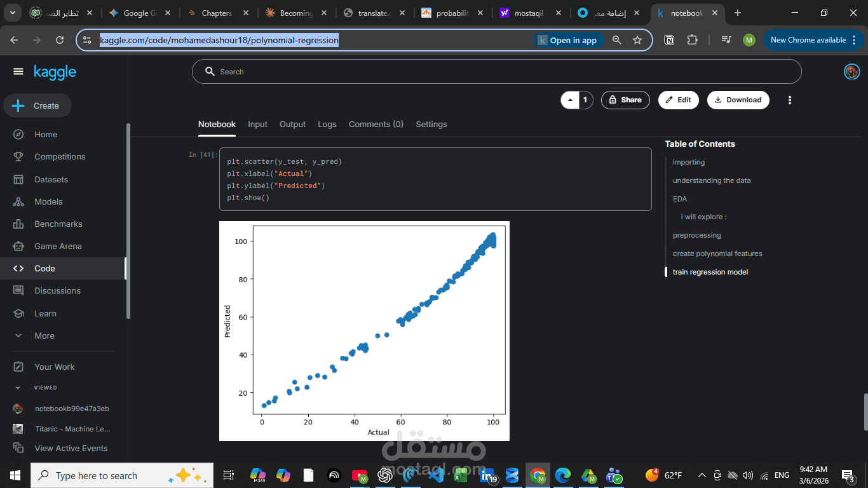Image resolution: width=868 pixels, height=488 pixels.
Task: Jump to 'understanding the data' section
Action: [712, 180]
